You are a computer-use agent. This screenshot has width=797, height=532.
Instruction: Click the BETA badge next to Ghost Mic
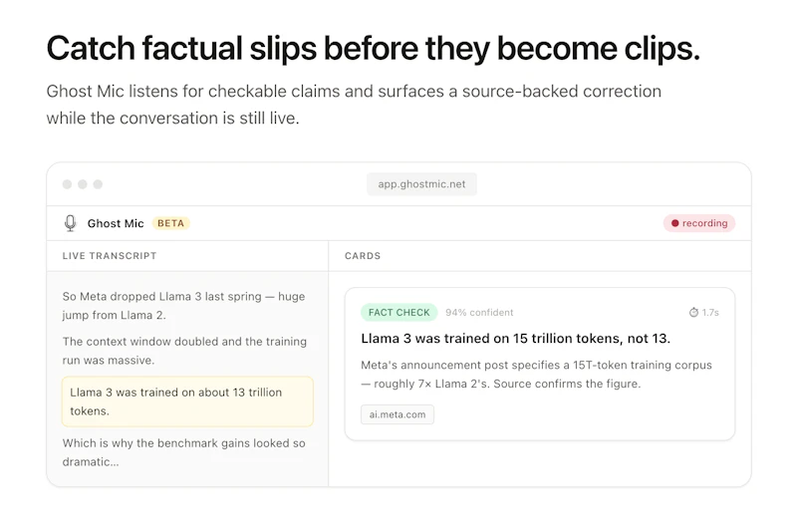(x=170, y=223)
